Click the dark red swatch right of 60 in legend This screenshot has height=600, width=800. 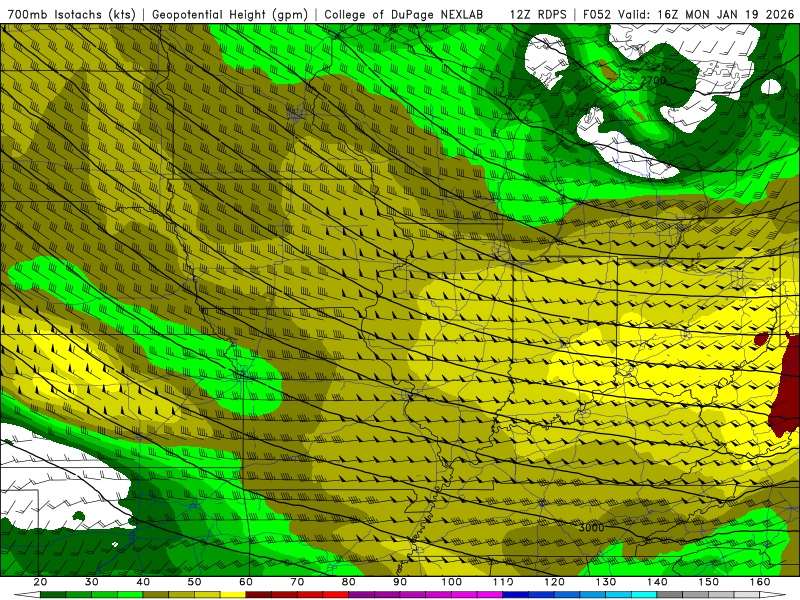coord(259,595)
